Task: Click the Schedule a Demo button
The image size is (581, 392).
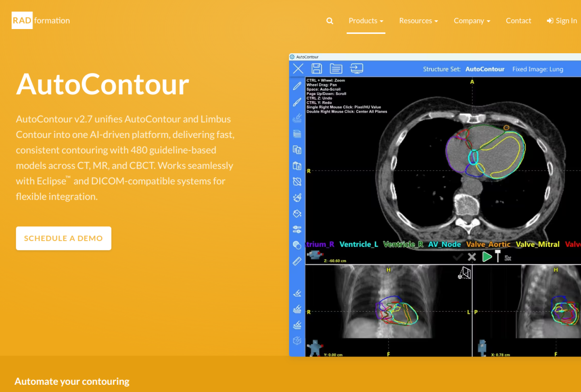Action: click(x=64, y=238)
